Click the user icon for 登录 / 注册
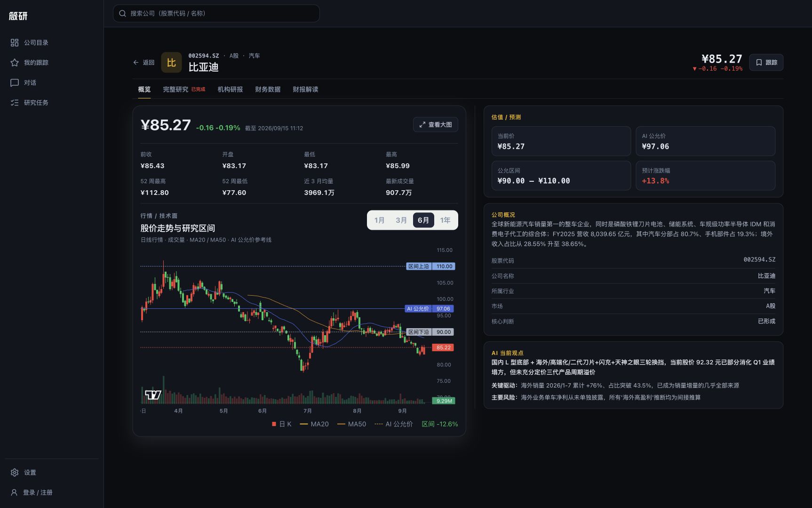Viewport: 812px width, 508px height. [x=14, y=492]
